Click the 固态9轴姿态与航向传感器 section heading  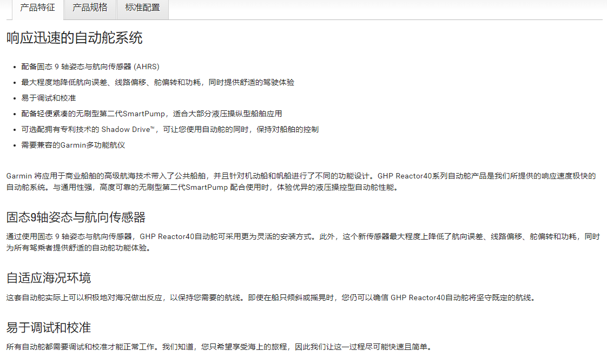(76, 217)
